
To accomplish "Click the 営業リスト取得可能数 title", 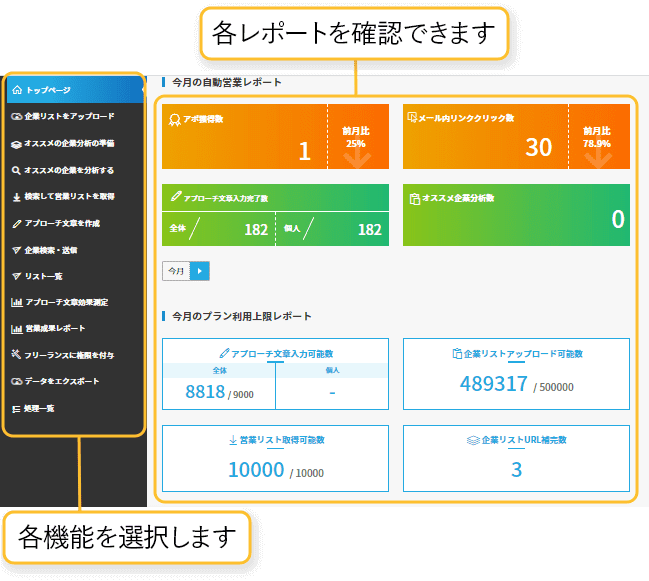I will (282, 440).
